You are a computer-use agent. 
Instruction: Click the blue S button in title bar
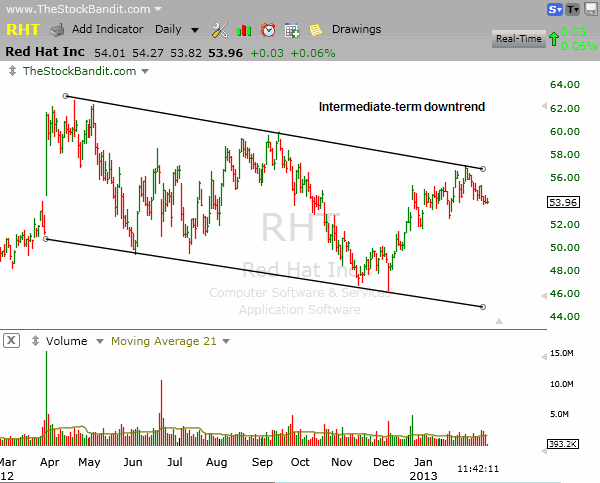[x=554, y=9]
